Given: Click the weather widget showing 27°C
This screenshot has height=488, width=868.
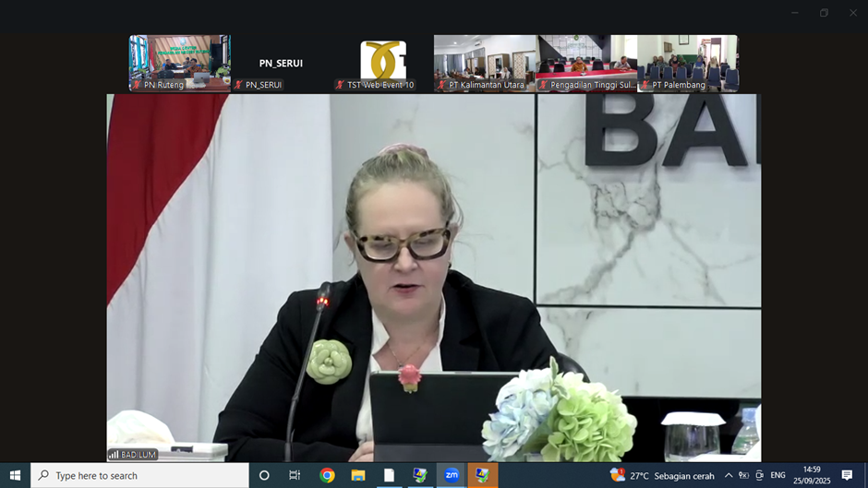Looking at the screenshot, I should point(662,475).
